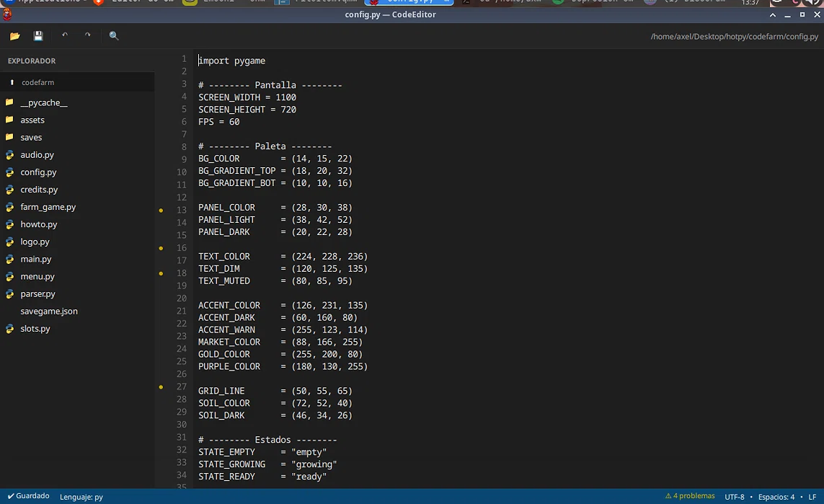Image resolution: width=824 pixels, height=504 pixels.
Task: Click the 'import pygame' code line
Action: 231,61
